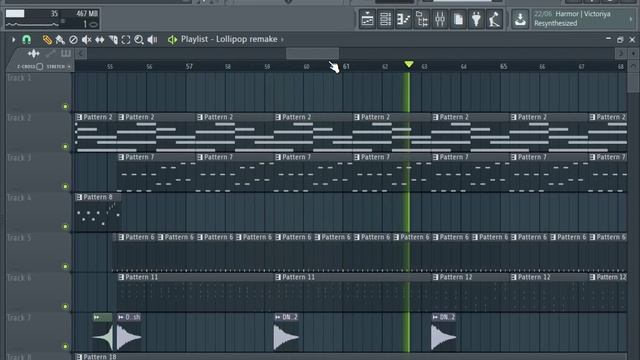The width and height of the screenshot is (640, 360).
Task: Open the Channel rack view
Action: pos(385,19)
